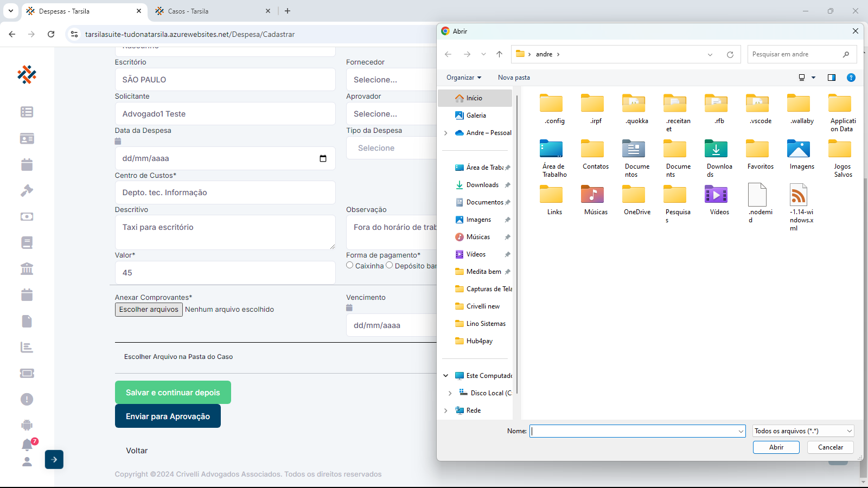Open the gavel icon in left sidebar
The width and height of the screenshot is (868, 488).
(x=27, y=190)
